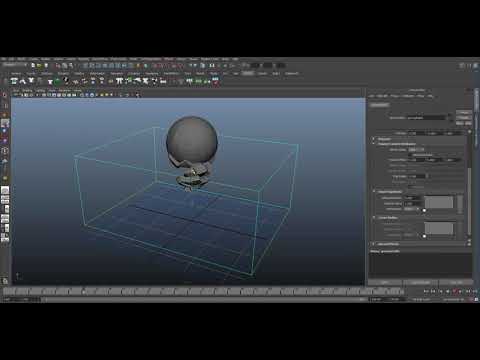
Task: Open the viewport View menu
Action: tap(16, 90)
